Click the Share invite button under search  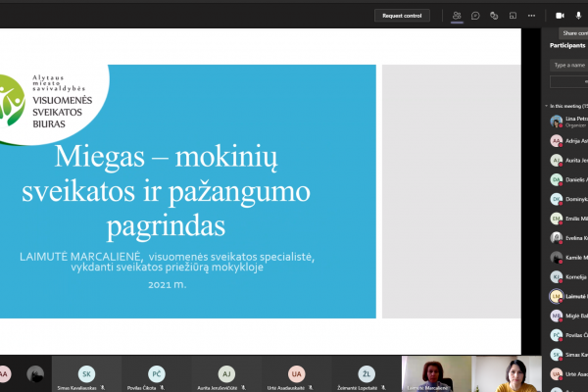[568, 81]
